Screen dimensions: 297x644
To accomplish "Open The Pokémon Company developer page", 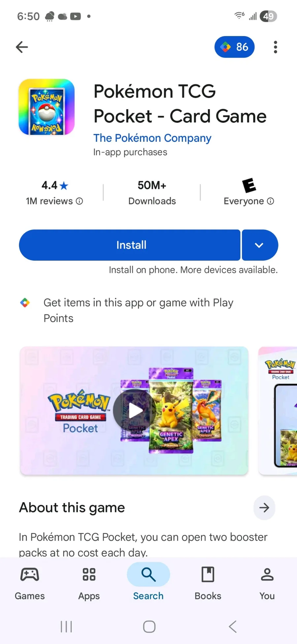I will (x=152, y=138).
